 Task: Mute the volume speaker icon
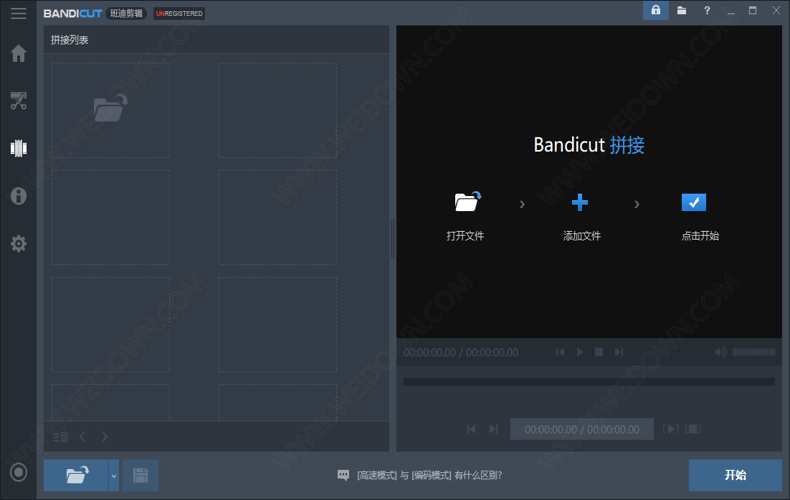[720, 352]
